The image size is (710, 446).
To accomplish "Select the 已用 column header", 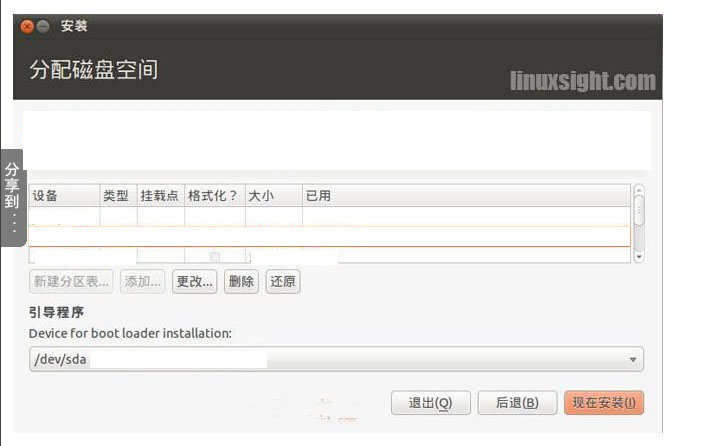I will pos(466,196).
